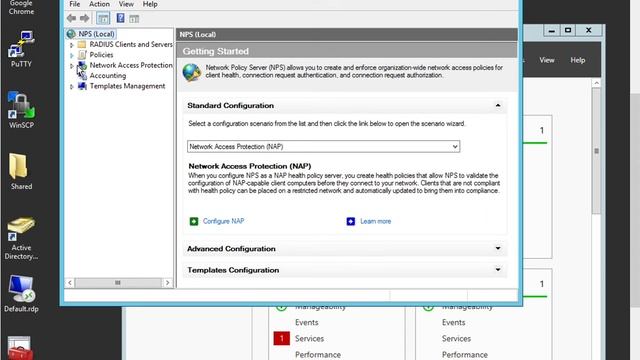Click the Learn more link
This screenshot has width=640, height=360.
[x=376, y=221]
